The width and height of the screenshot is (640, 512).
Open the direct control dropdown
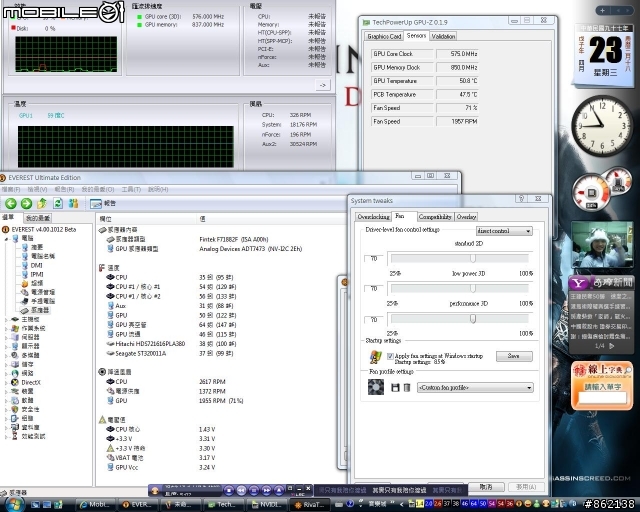(504, 231)
